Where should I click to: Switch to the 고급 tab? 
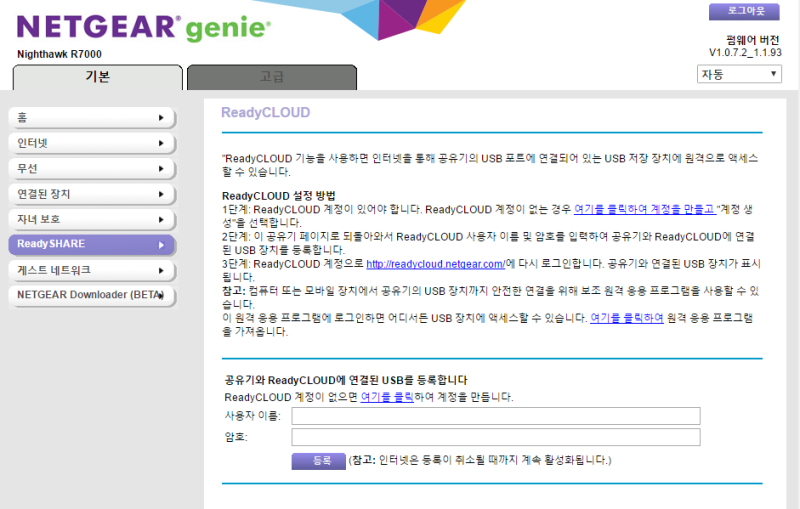[272, 77]
